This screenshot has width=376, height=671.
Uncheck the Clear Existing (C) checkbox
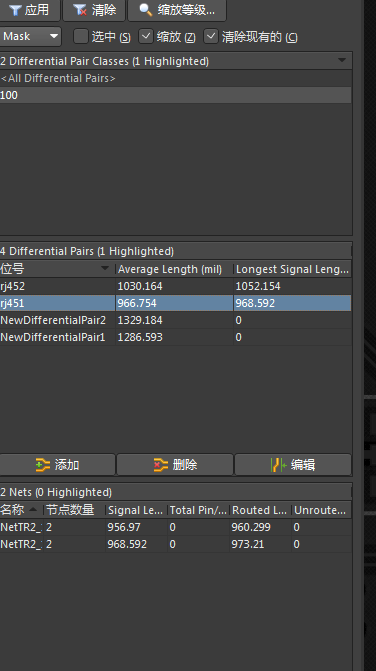211,36
